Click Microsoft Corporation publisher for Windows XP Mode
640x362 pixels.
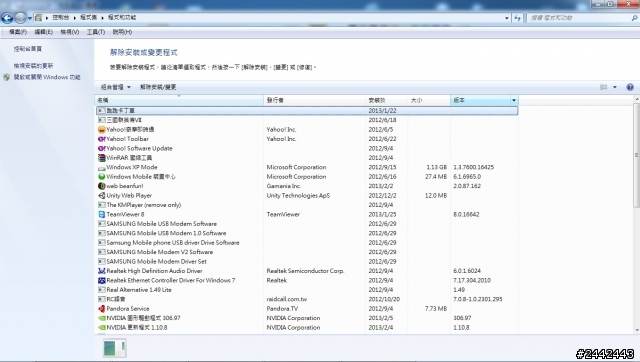pos(296,167)
